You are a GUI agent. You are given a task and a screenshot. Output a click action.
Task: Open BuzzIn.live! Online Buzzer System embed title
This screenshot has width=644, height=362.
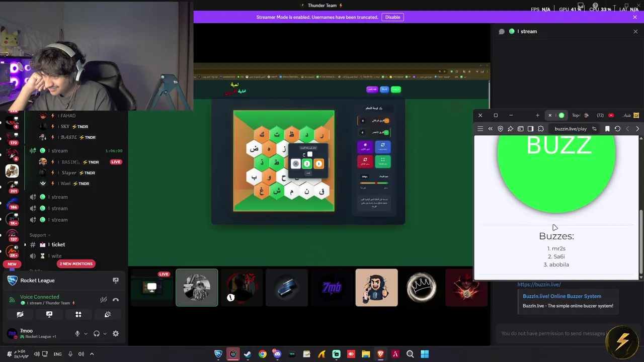[562, 296]
